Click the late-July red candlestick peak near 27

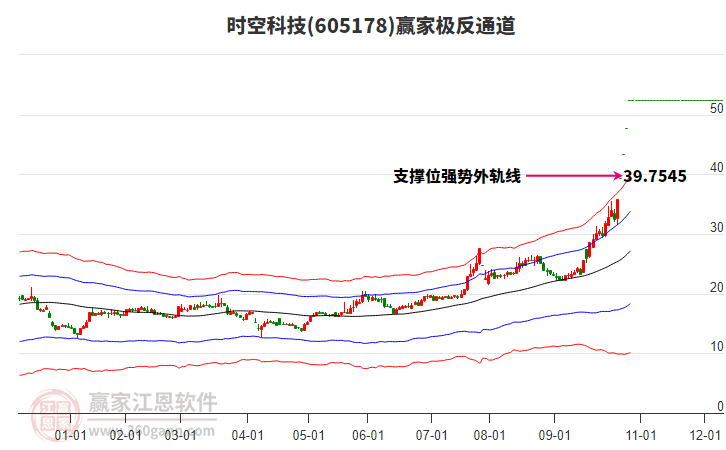[479, 256]
